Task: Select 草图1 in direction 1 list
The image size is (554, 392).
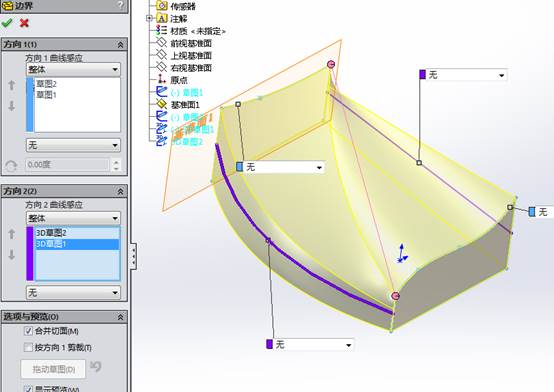Action: tap(46, 95)
